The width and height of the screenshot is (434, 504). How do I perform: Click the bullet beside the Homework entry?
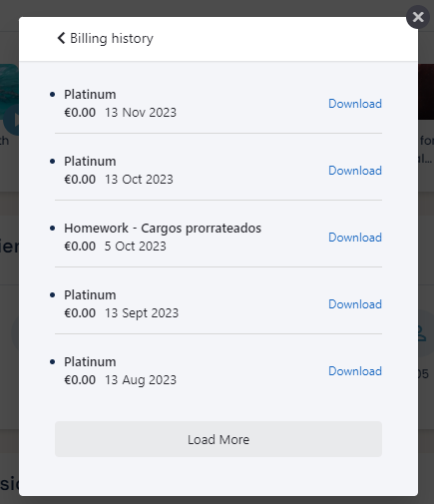click(52, 228)
